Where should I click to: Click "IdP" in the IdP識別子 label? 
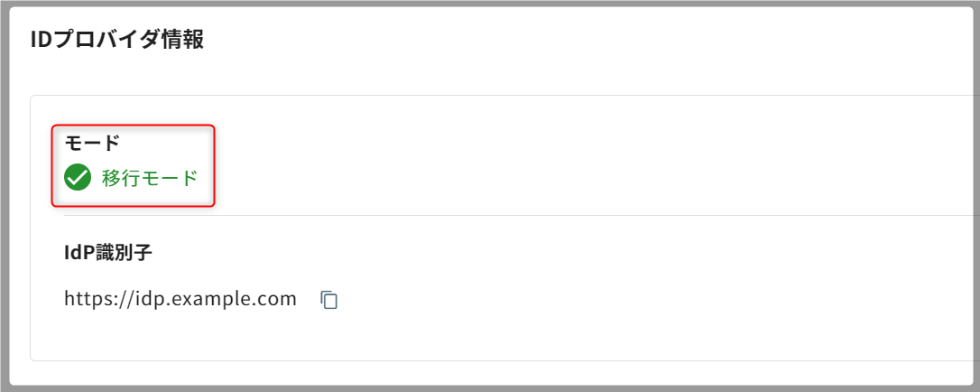(x=79, y=252)
